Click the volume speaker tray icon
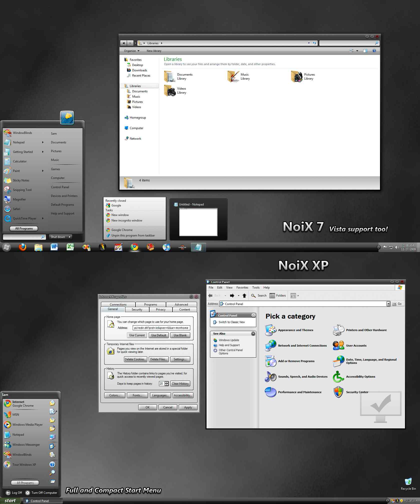 pos(397,247)
